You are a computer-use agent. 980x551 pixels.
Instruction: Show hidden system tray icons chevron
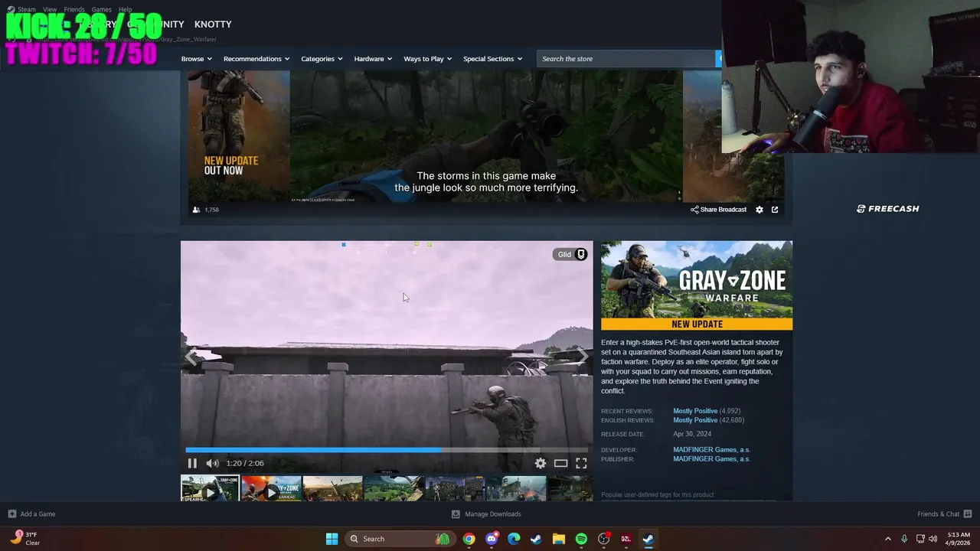[x=888, y=539]
